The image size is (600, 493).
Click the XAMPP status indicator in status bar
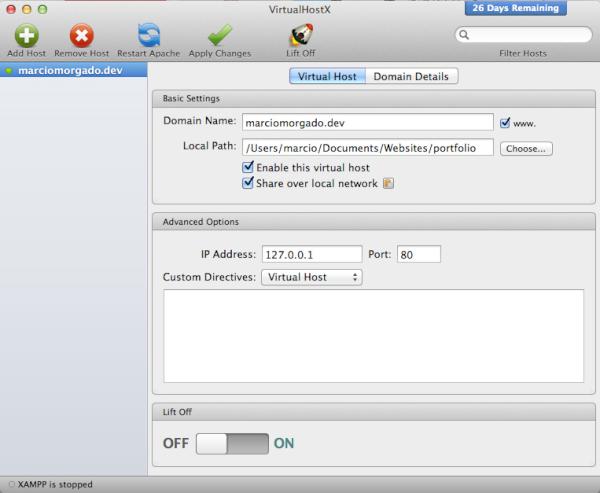(x=11, y=484)
